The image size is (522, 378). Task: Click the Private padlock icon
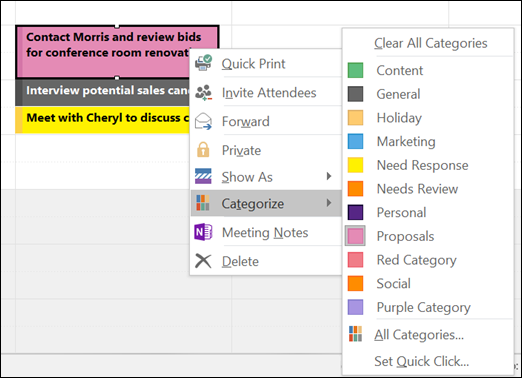click(x=203, y=150)
